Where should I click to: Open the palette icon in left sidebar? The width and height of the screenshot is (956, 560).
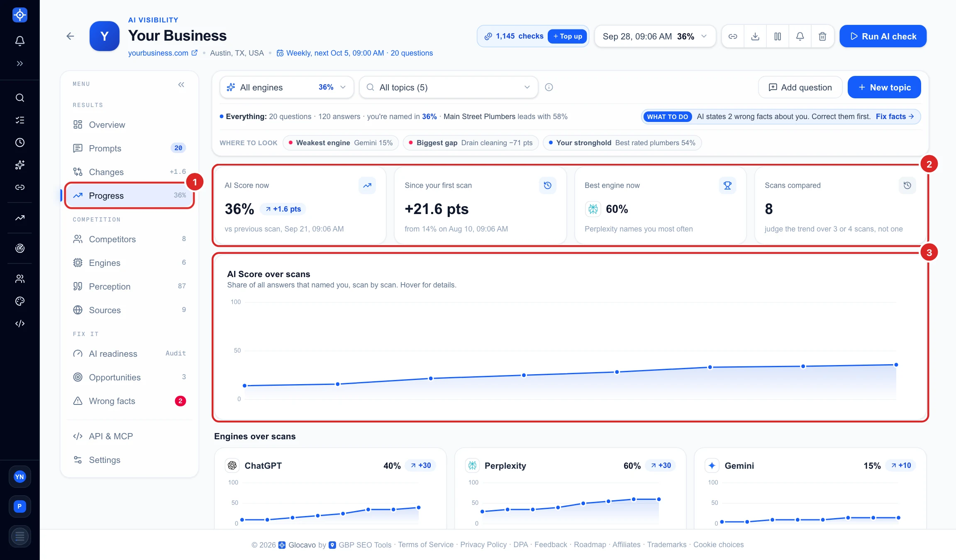(x=20, y=301)
